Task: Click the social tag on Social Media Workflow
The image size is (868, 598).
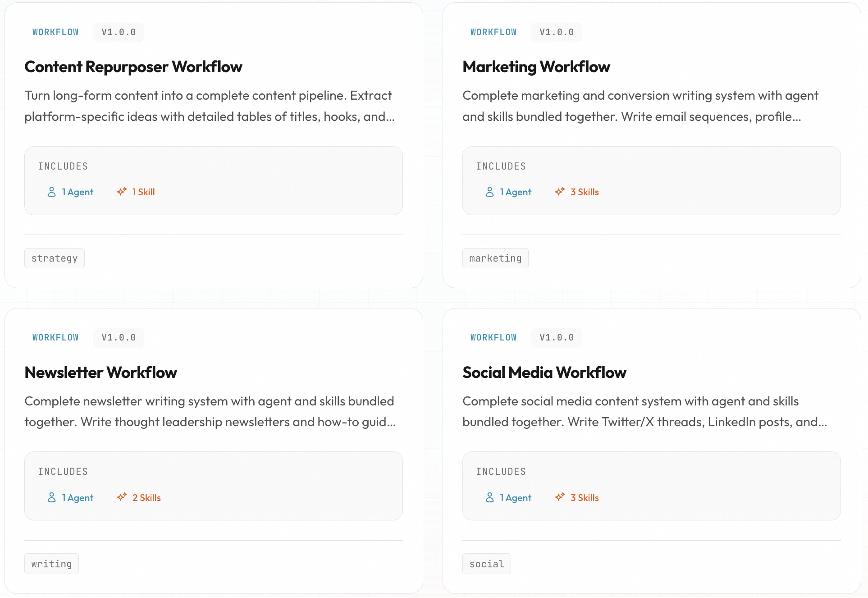Action: click(x=486, y=563)
